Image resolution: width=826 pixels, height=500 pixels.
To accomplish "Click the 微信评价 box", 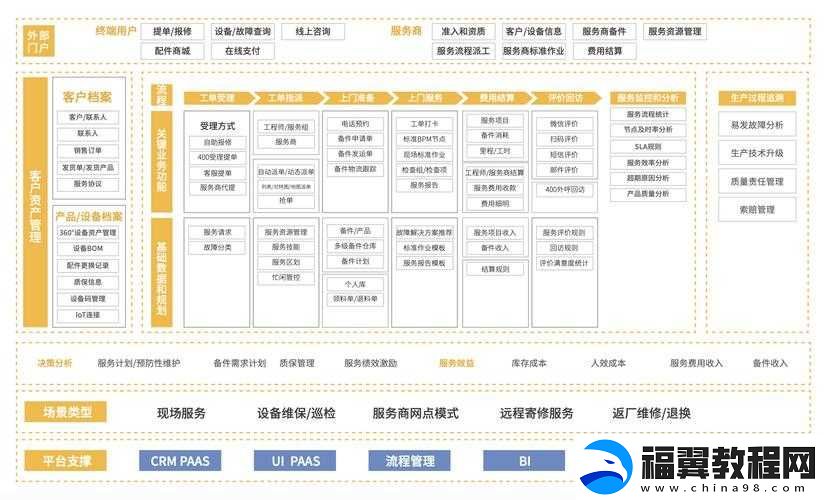I will [x=564, y=124].
